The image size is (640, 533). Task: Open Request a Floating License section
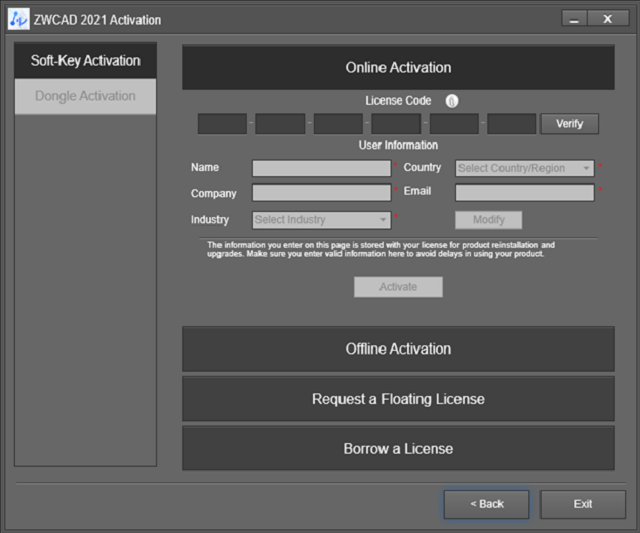pos(398,399)
